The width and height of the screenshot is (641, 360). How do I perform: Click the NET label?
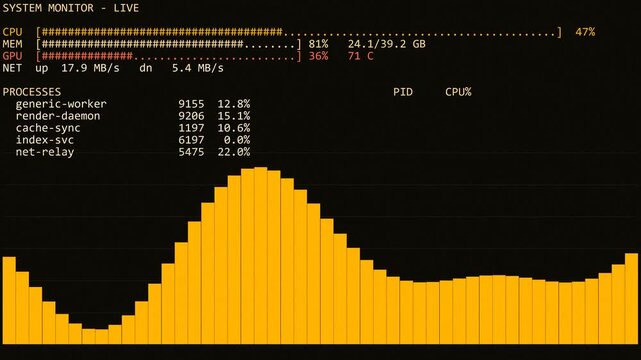tap(12, 68)
